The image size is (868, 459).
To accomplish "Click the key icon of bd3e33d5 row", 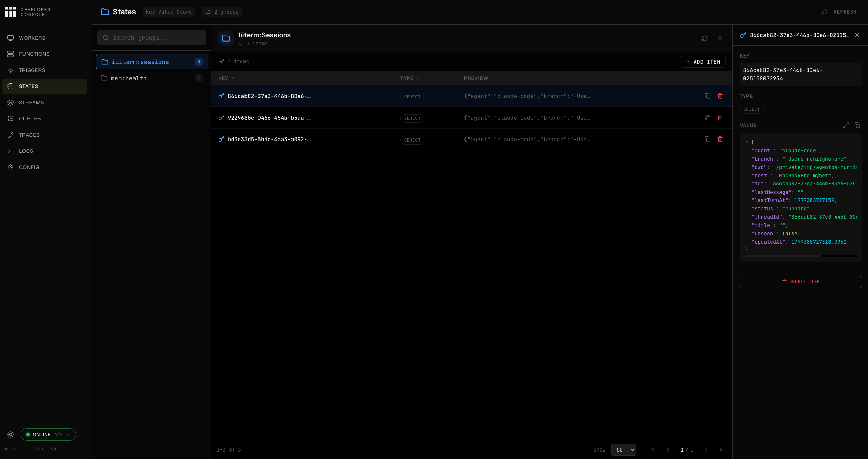I will tap(221, 139).
